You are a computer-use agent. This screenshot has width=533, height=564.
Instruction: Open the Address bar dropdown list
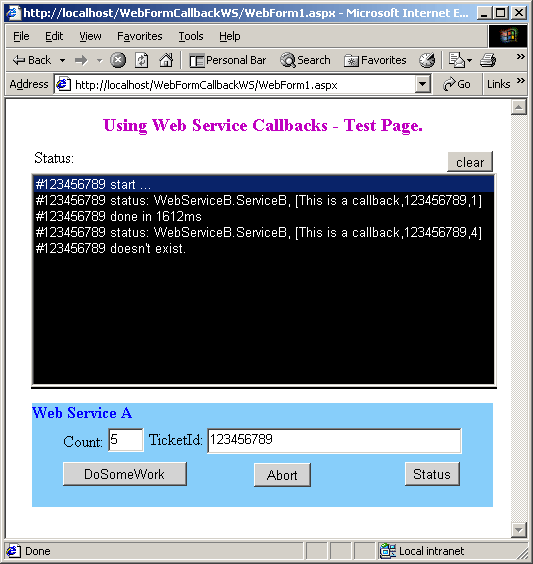pos(423,85)
